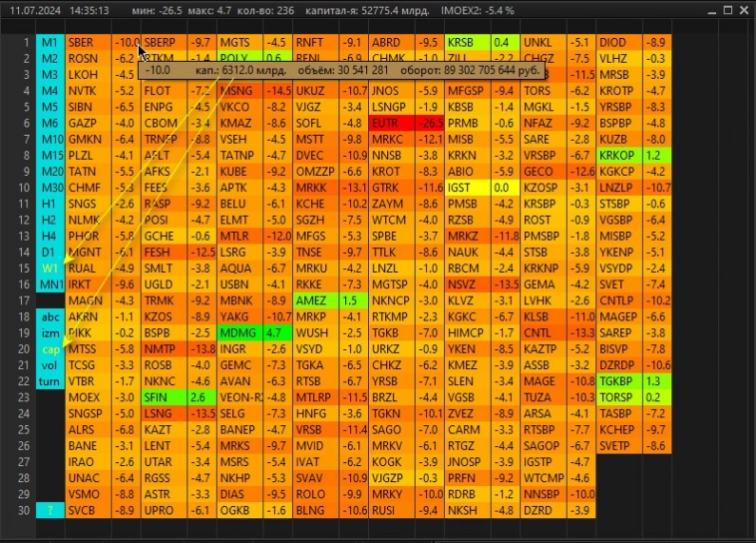This screenshot has width=756, height=543.
Task: Sort by volume using vol
Action: pyautogui.click(x=50, y=365)
